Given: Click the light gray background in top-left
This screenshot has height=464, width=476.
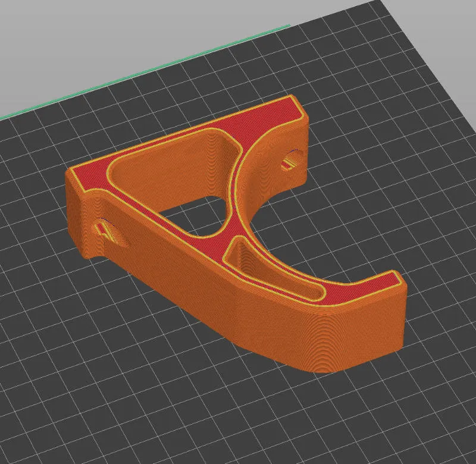Looking at the screenshot, I should point(59,36).
